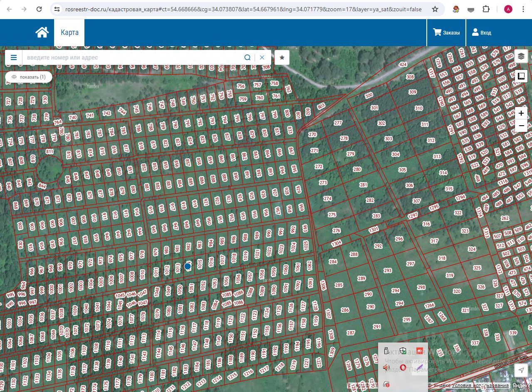Zoom out the map with the minus button
This screenshot has width=532, height=392.
(x=521, y=126)
